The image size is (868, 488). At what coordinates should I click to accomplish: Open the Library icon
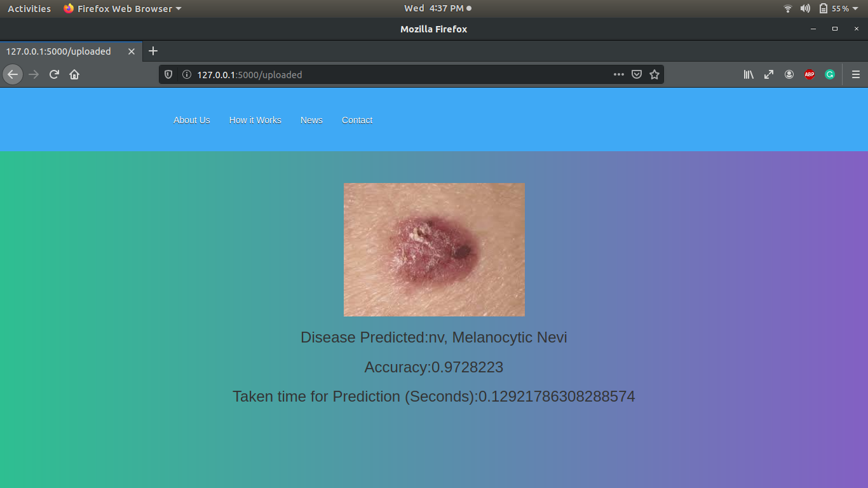(749, 74)
